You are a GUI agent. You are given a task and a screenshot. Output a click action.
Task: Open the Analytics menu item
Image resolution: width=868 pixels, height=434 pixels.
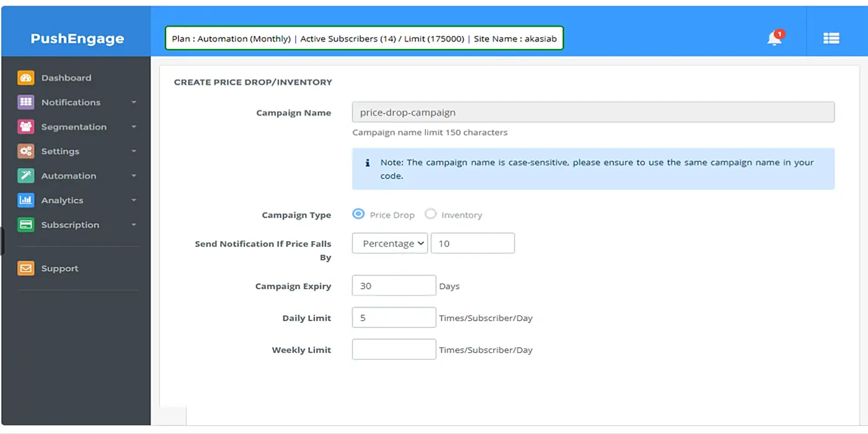click(62, 200)
